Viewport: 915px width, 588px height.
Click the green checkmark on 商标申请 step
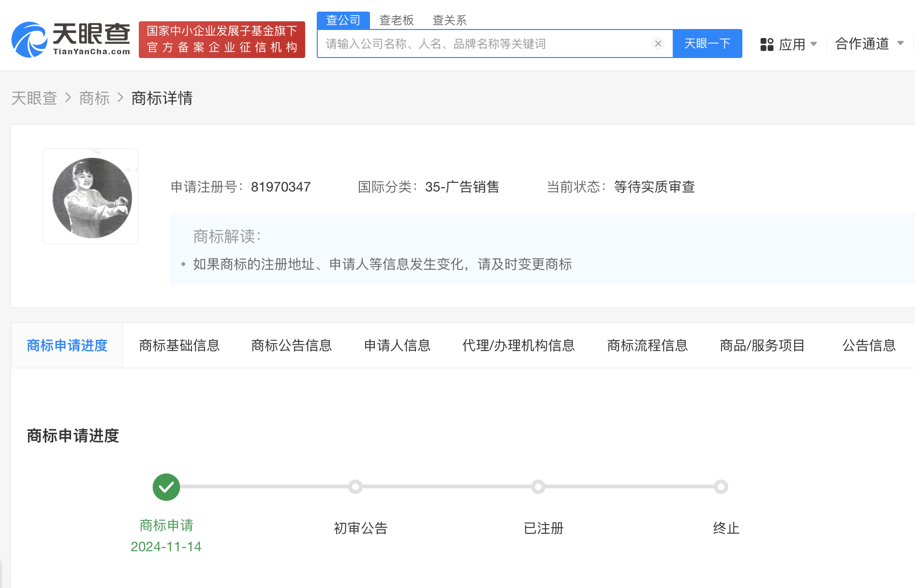click(x=166, y=487)
